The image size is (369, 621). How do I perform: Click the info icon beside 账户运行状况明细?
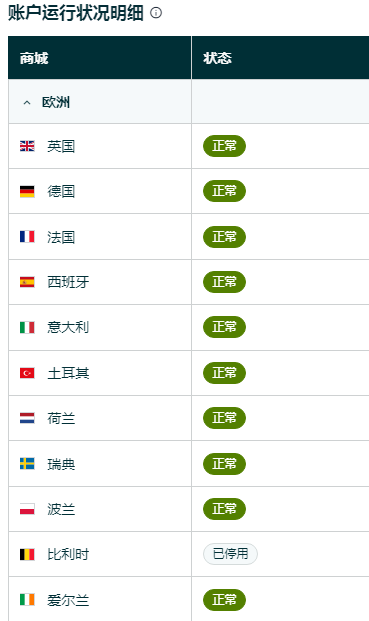click(156, 13)
